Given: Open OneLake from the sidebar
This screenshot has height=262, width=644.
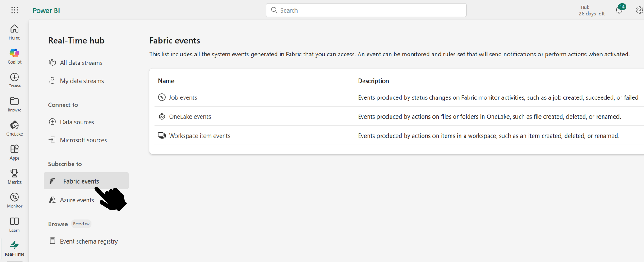Looking at the screenshot, I should (x=14, y=128).
